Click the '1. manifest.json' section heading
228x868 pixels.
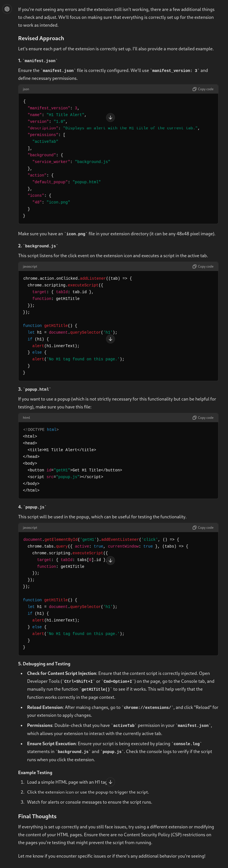click(38, 61)
